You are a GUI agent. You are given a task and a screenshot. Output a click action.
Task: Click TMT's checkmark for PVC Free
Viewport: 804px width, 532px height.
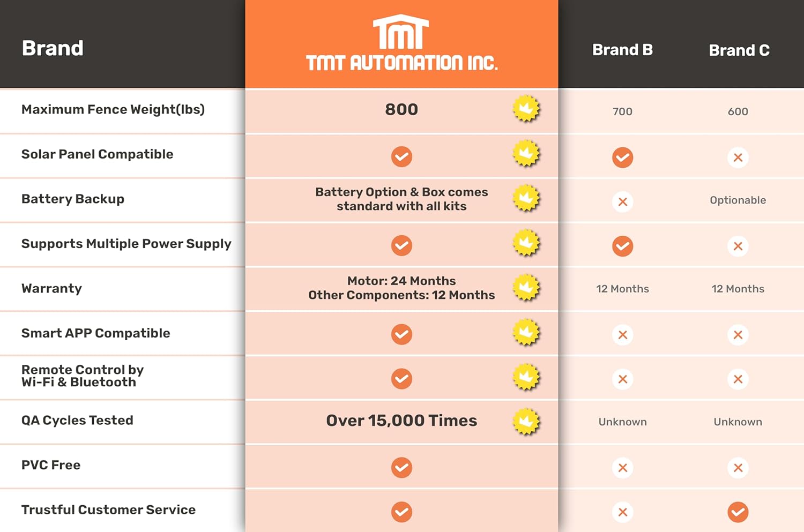(x=401, y=468)
